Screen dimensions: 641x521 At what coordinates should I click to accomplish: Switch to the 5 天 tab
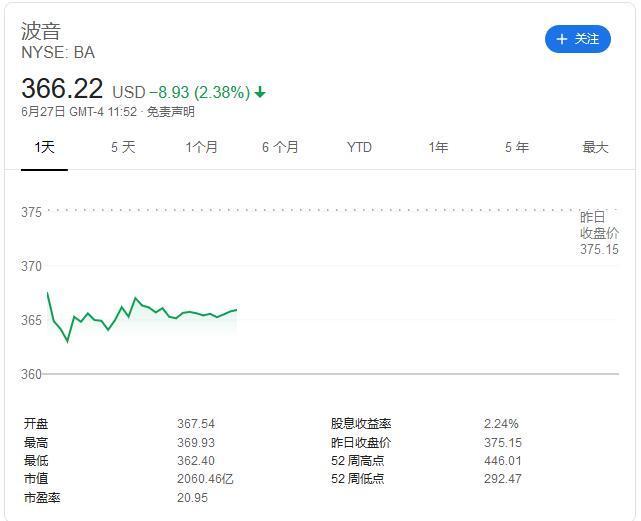123,147
